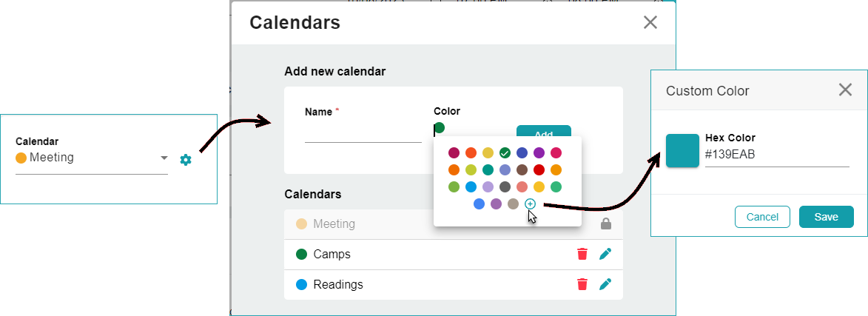Pick the checked green color swatch
Viewport: 868px width, 316px height.
(505, 153)
